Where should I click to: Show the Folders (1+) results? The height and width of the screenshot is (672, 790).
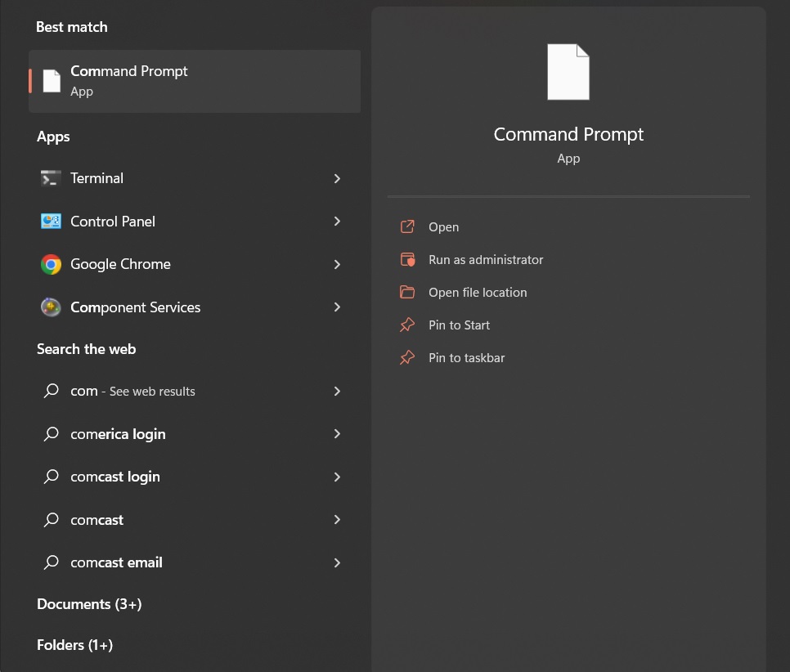(74, 645)
